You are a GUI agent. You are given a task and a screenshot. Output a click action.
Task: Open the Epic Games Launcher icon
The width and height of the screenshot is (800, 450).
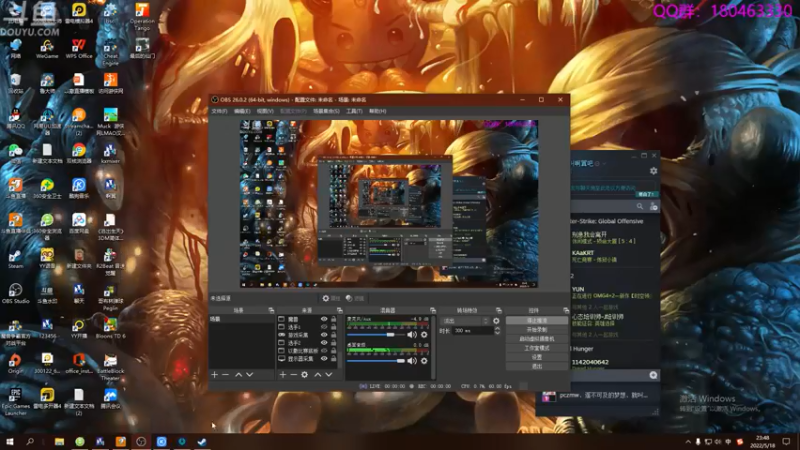pos(15,401)
